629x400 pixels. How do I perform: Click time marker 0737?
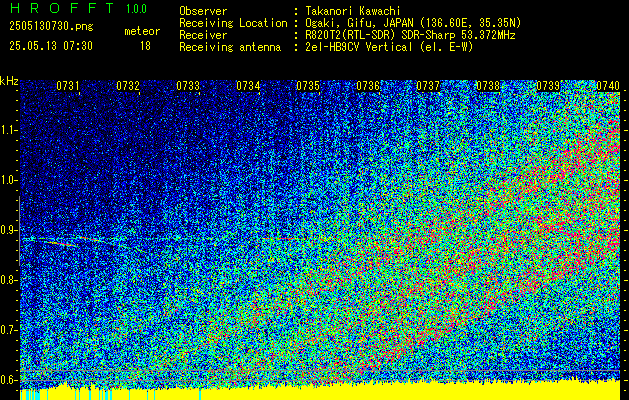pyautogui.click(x=428, y=86)
